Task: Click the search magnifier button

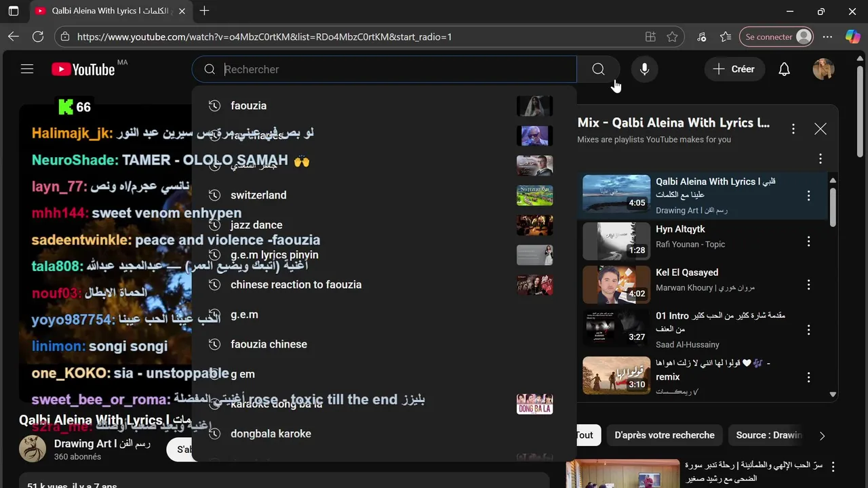Action: click(598, 69)
